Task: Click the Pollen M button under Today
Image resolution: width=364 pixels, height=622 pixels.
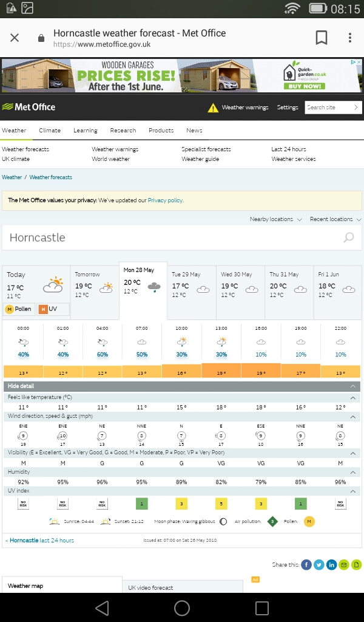Action: point(19,309)
